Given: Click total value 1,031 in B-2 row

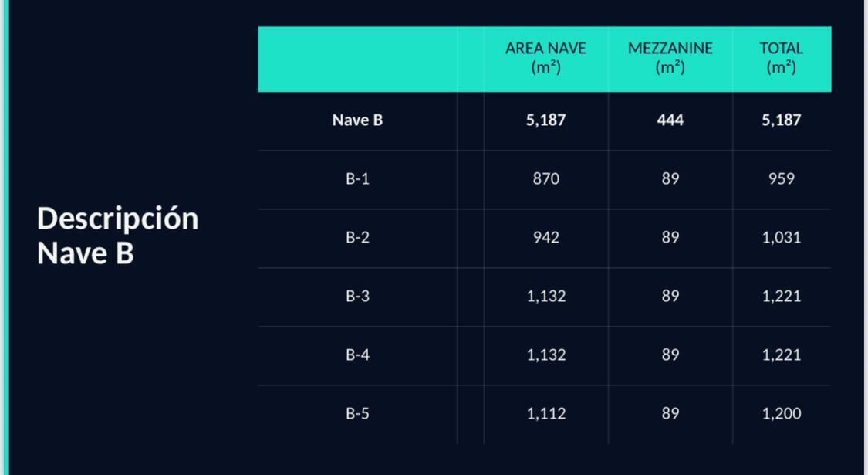Looking at the screenshot, I should (781, 238).
